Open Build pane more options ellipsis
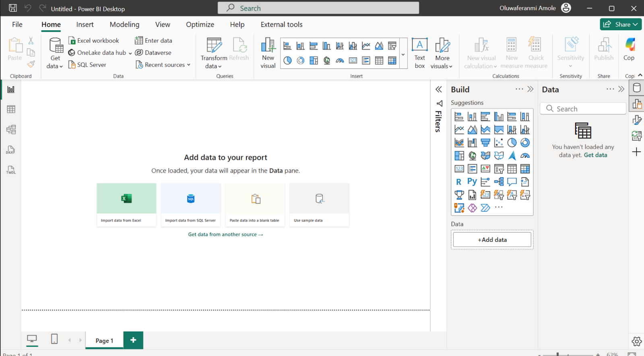 coord(519,89)
